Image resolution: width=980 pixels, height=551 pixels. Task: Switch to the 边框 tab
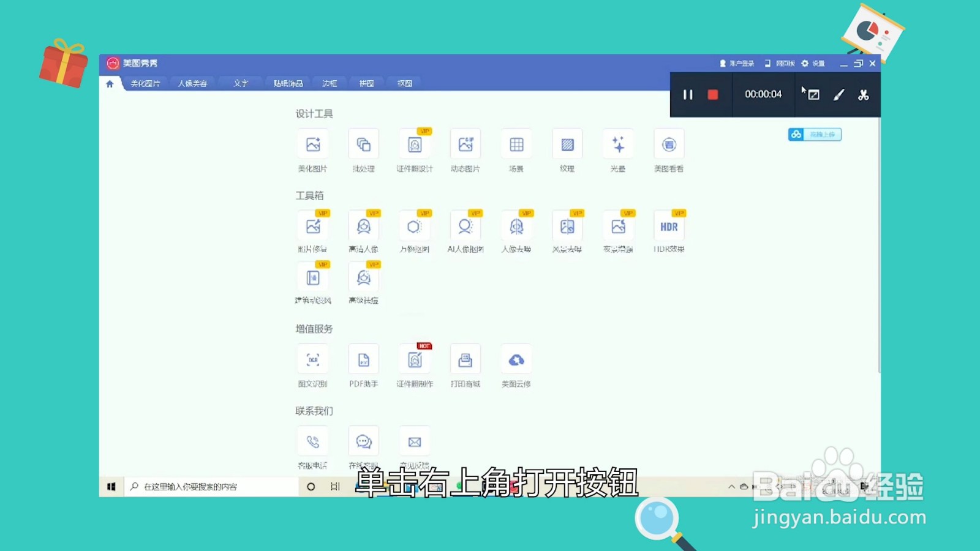[330, 83]
